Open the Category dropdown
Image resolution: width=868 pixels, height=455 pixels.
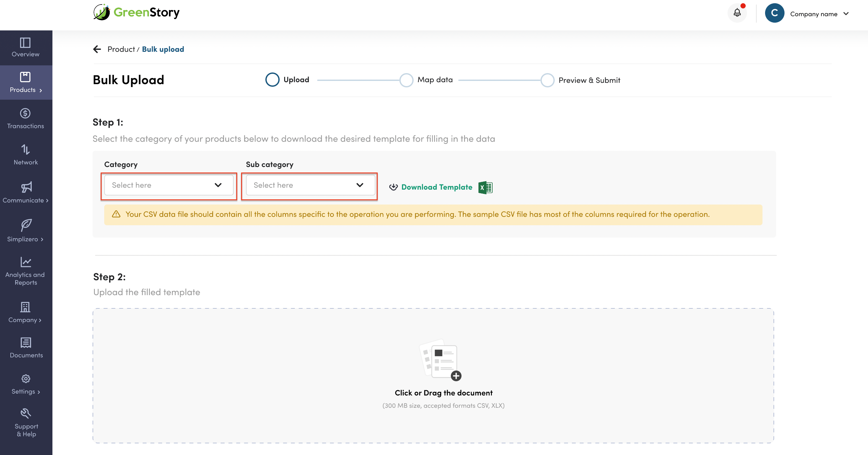(x=169, y=185)
